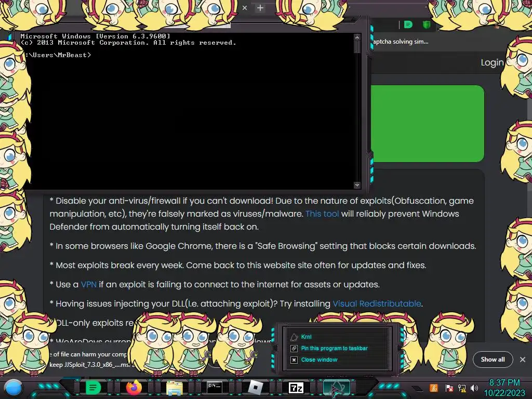The image size is (532, 399).
Task: Focus the Command Prompt at Users\MrBeast prompt
Action: tap(58, 55)
